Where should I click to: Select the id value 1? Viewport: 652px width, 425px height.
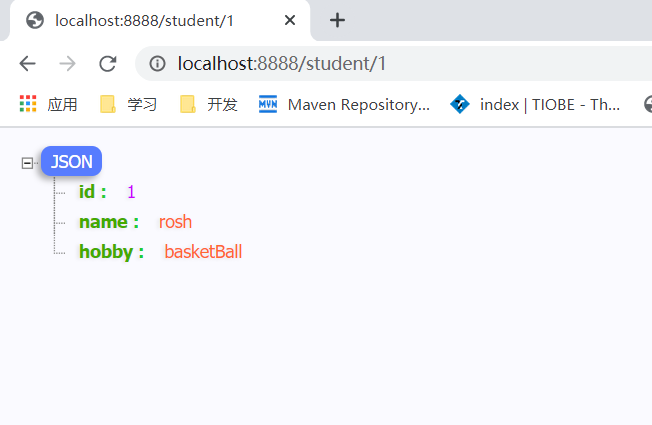131,192
